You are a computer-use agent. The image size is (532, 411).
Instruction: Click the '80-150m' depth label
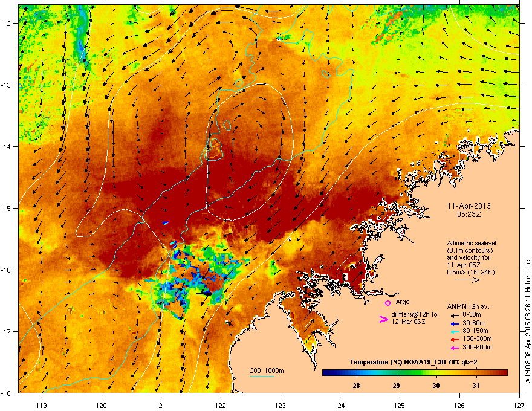(x=475, y=331)
